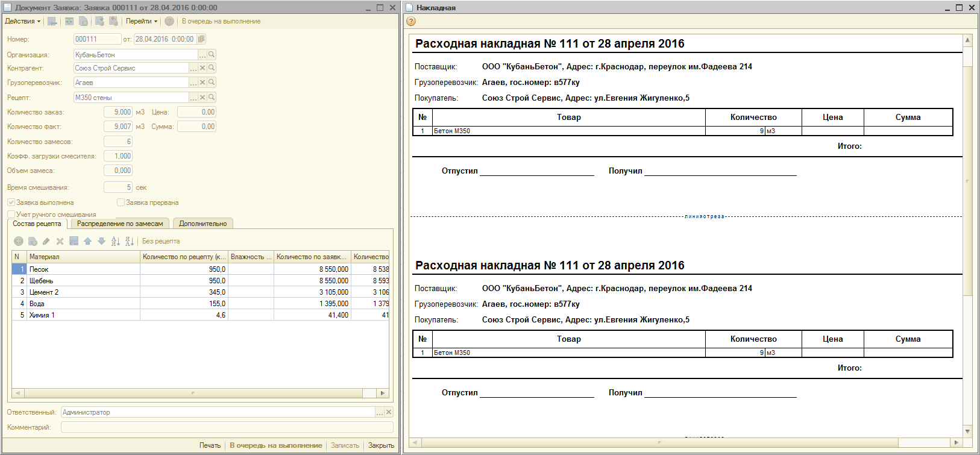
Task: Clear the Грузоперевозчик field value
Action: click(x=203, y=83)
